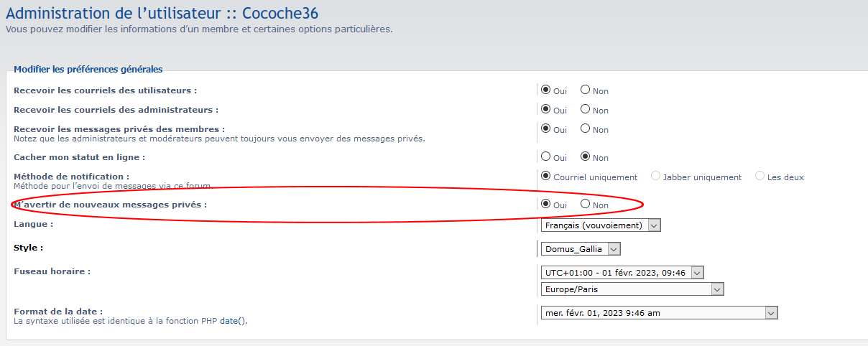This screenshot has width=868, height=346.
Task: Pick the Courriel uniquement notification method
Action: tap(546, 176)
